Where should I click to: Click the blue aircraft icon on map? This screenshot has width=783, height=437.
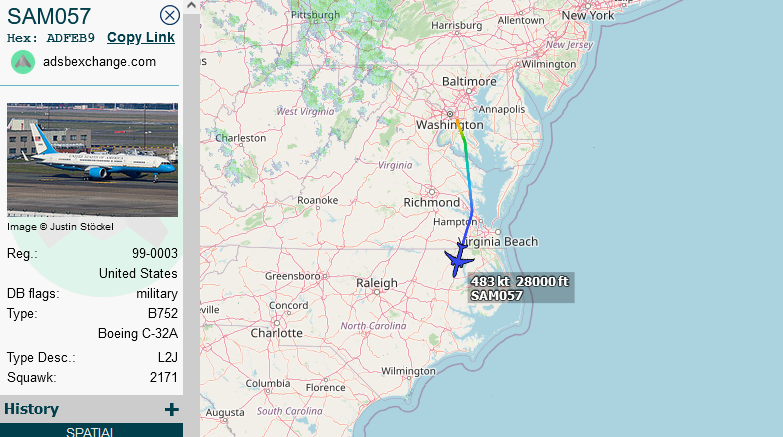coord(458,261)
